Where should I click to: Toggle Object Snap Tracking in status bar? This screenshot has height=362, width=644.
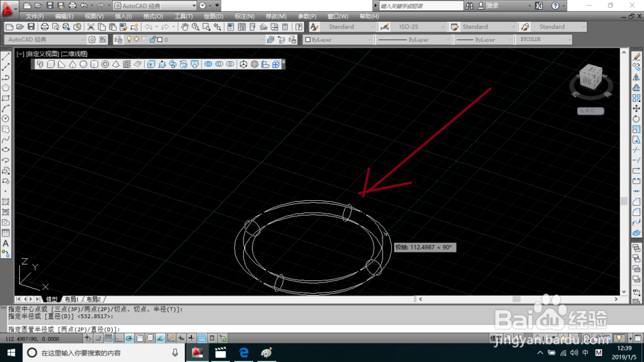coord(160,338)
